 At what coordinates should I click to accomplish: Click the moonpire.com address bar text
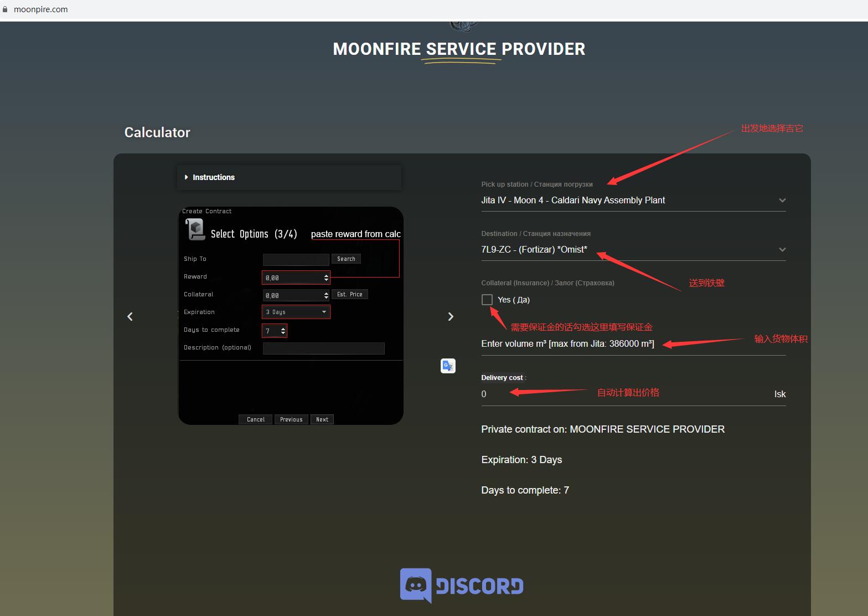click(x=41, y=9)
